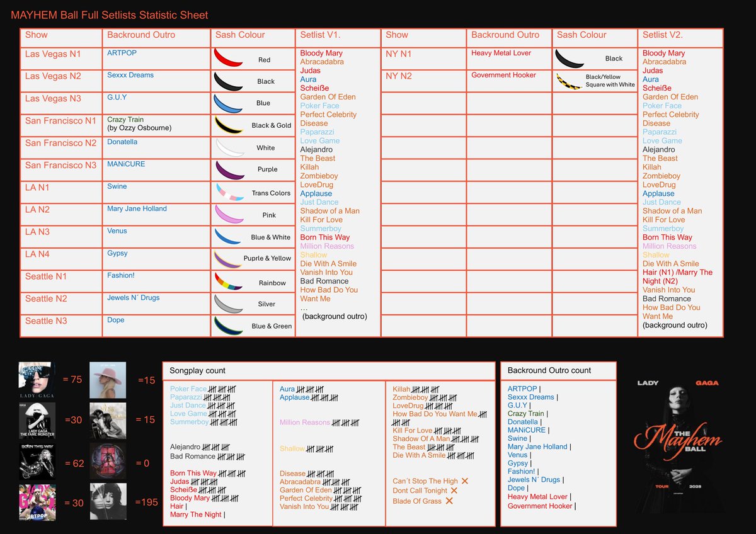Viewport: 756px width, 534px height.
Task: Click the X mark beside Dont Call Tonight
Action: pos(454,491)
